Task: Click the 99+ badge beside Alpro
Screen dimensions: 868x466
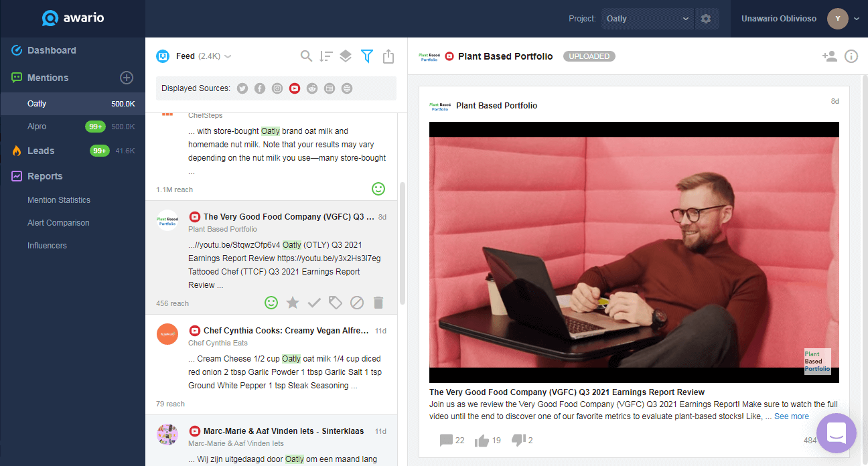Action: coord(95,127)
